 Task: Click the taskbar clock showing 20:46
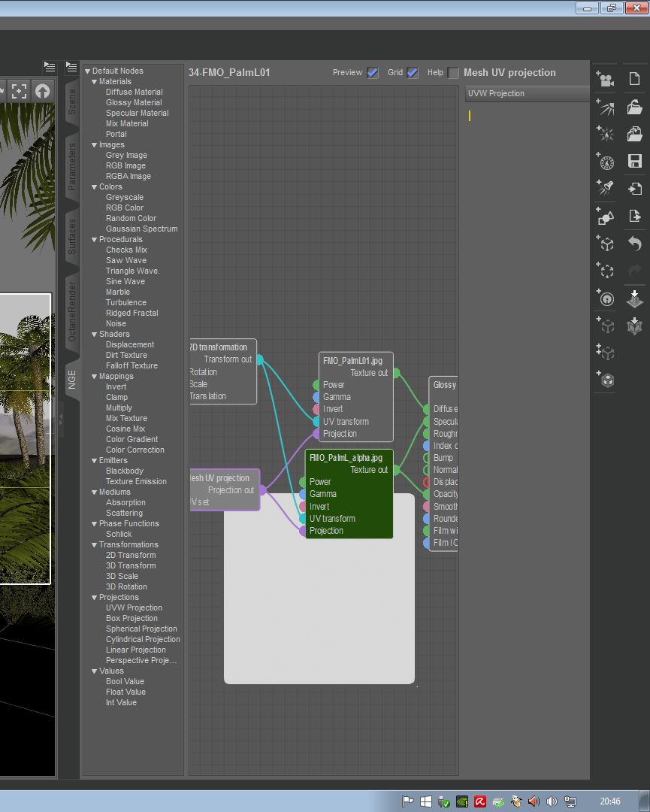pos(610,801)
